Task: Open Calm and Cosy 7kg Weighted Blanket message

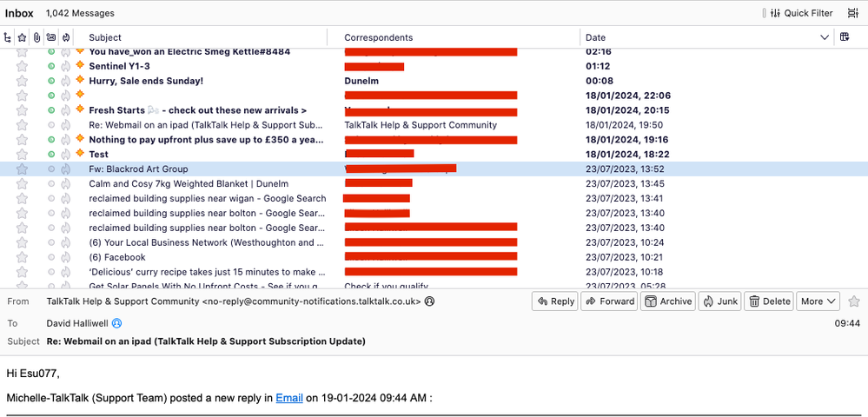Action: coord(189,183)
